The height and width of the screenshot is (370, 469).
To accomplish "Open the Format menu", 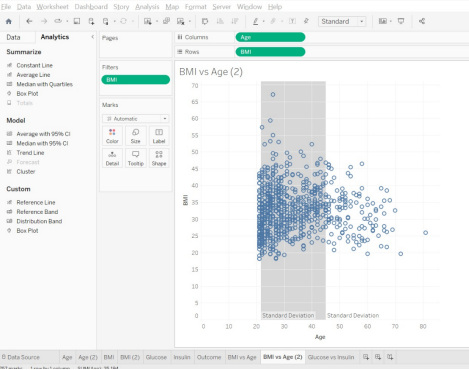I will tap(195, 7).
